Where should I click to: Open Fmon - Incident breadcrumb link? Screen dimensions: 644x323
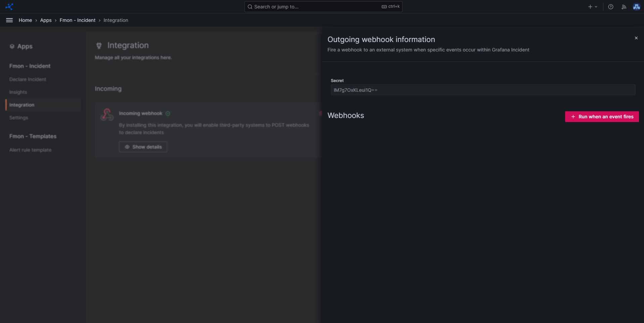click(x=77, y=20)
